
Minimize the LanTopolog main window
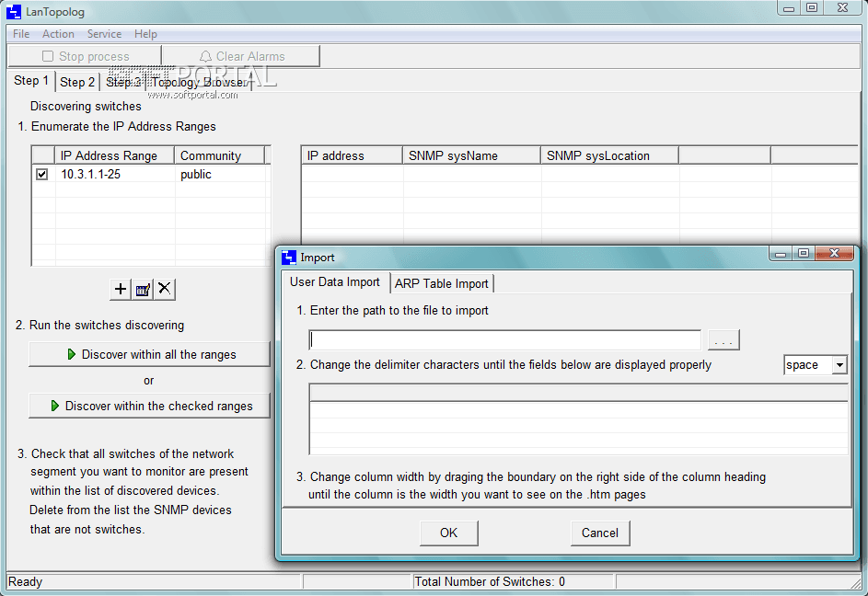click(789, 7)
